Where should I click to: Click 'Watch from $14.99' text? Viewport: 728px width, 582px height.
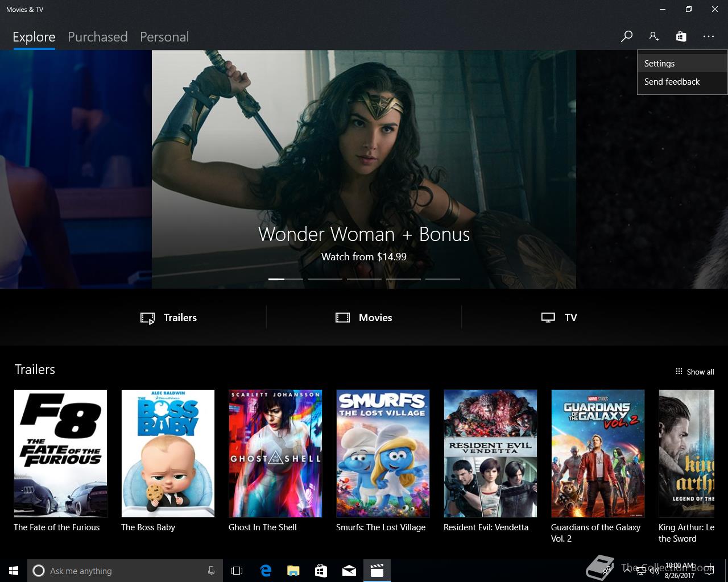[364, 257]
